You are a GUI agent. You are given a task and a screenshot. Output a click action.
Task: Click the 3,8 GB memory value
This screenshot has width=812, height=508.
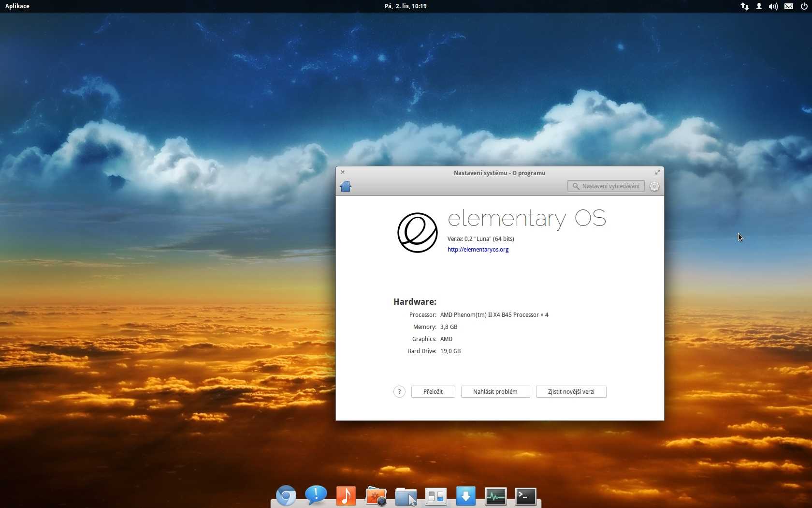[449, 327]
